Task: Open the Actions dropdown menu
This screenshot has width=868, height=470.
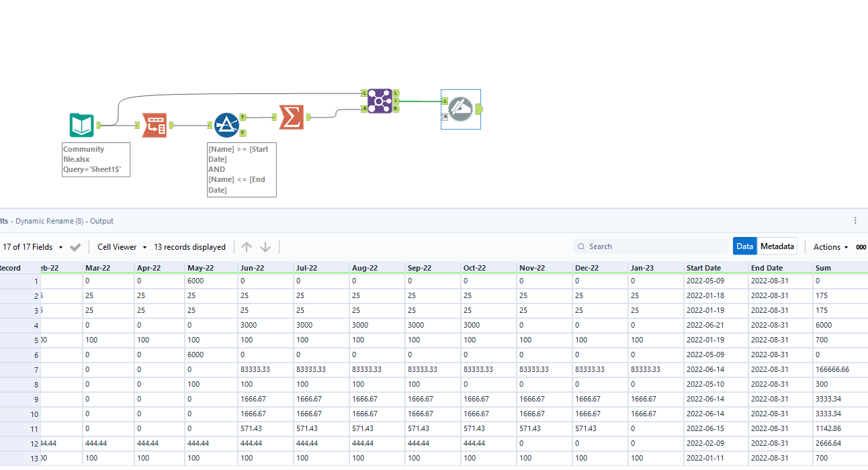Action: click(830, 247)
